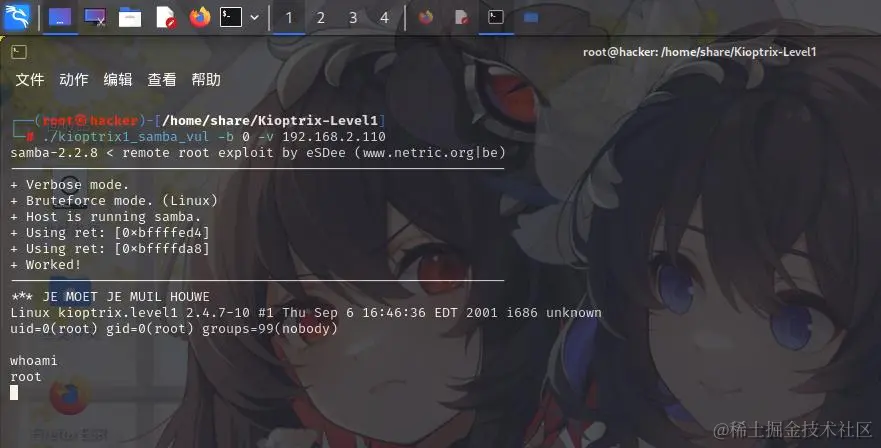Click the '+ Worked!' line
The height and width of the screenshot is (448, 881).
(46, 264)
